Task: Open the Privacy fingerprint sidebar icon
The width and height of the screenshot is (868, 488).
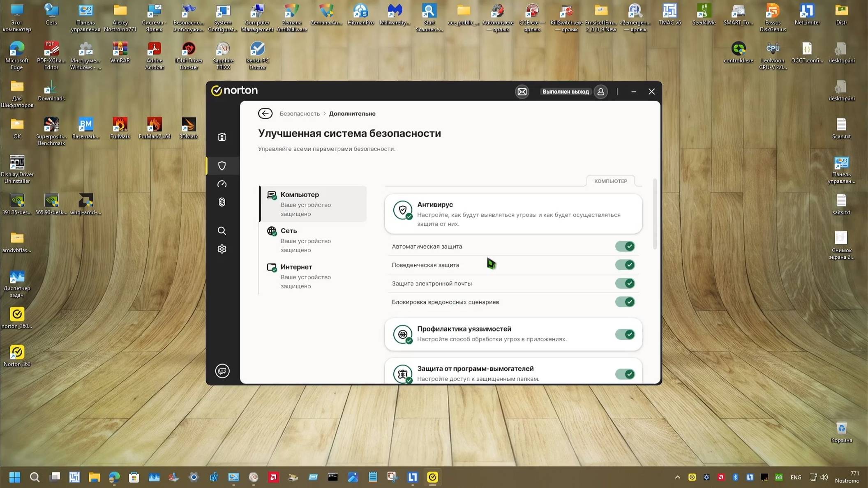Action: (222, 202)
